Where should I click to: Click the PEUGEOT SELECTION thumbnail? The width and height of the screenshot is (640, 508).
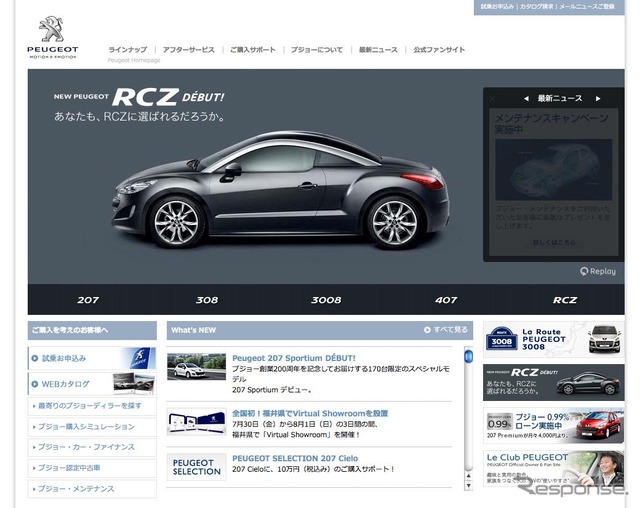tap(196, 467)
